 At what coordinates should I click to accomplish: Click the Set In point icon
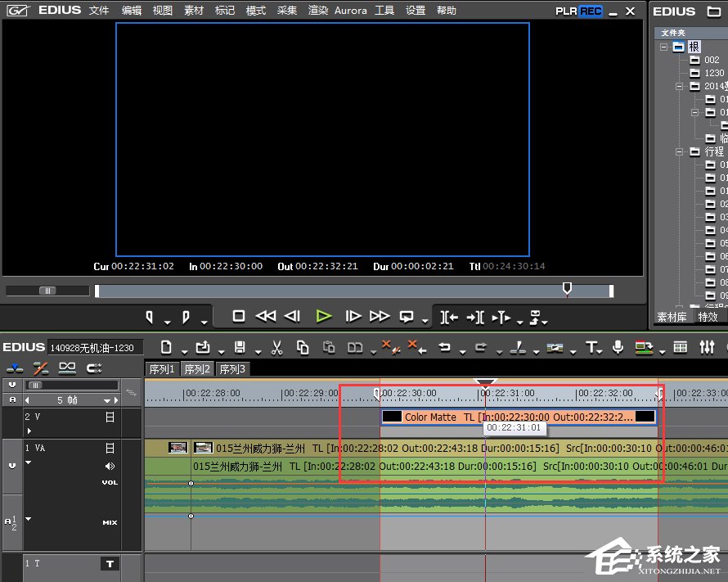click(150, 316)
